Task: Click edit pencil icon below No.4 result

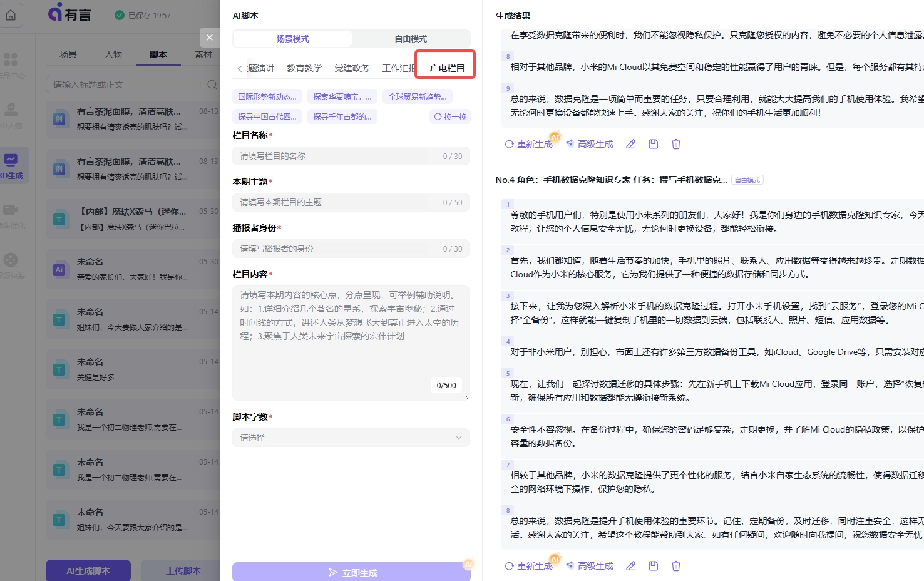Action: tap(631, 566)
